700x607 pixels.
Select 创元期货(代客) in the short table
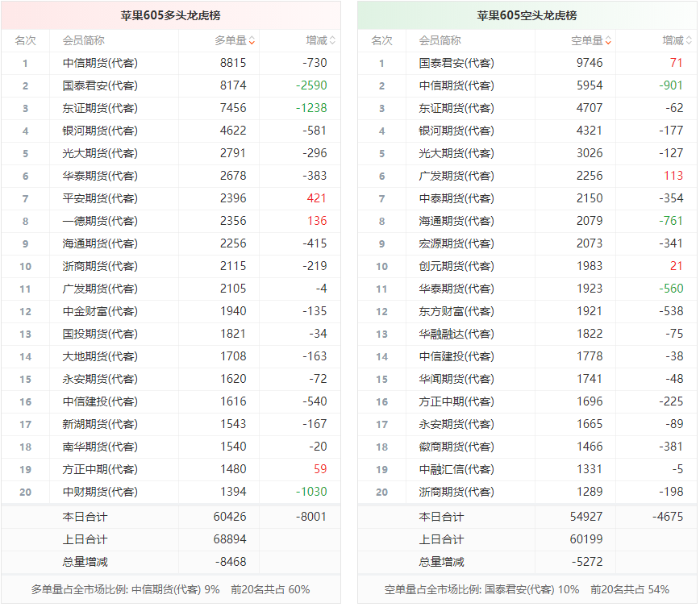(x=456, y=267)
